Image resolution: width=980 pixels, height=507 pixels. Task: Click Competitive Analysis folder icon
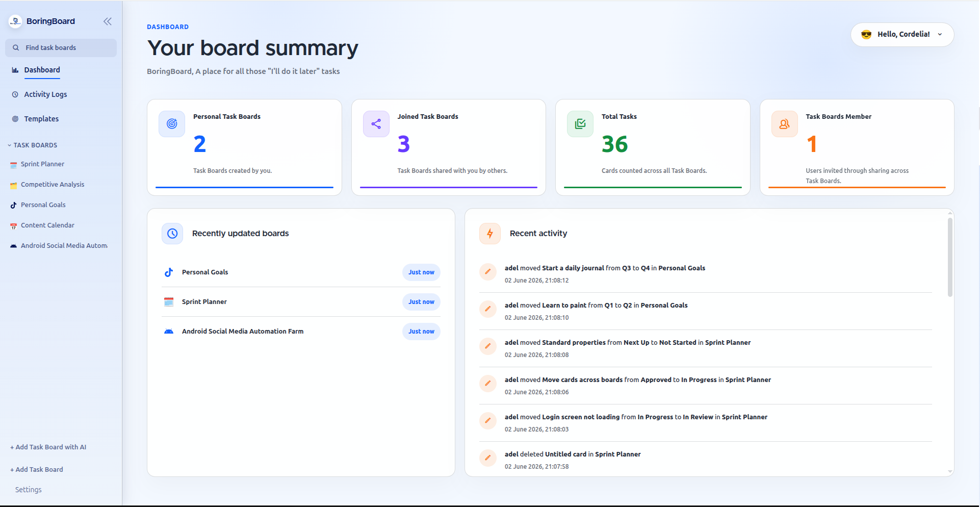(x=14, y=185)
